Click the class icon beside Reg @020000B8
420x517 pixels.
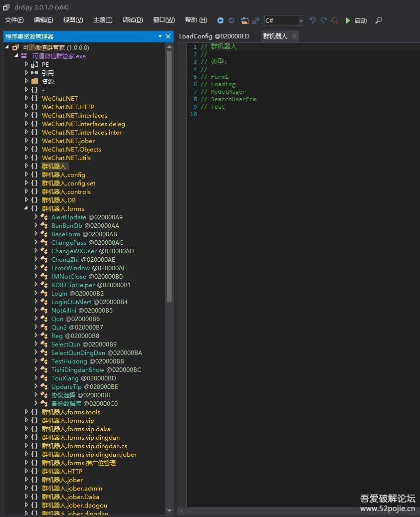coord(44,336)
